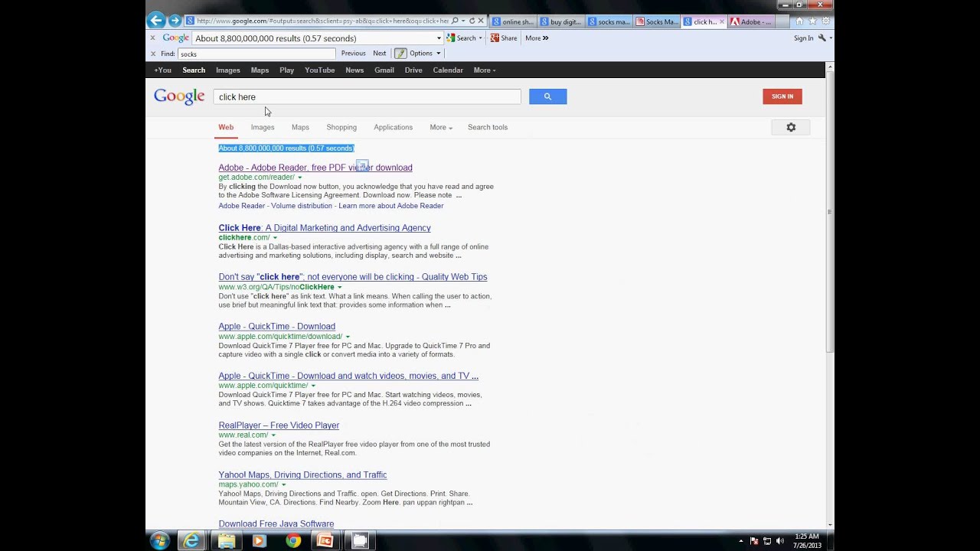Open 'Yahoo! Maps, Driving Directions, and Traffic' link

(x=302, y=475)
